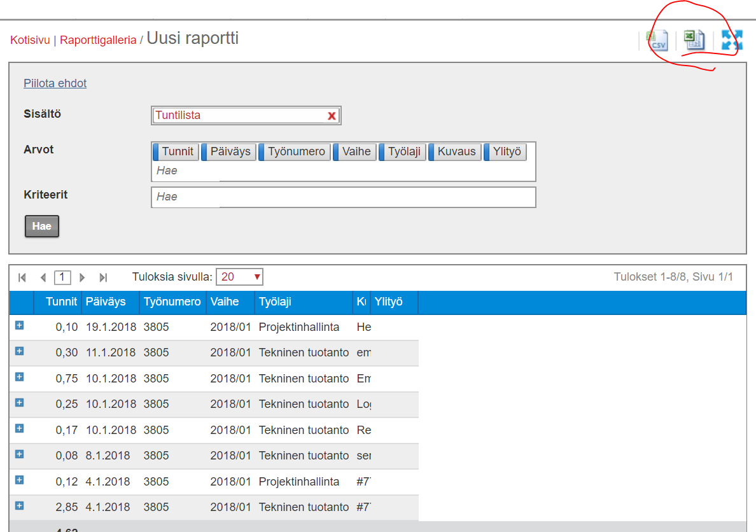Go to first results page
This screenshot has height=532, width=756.
22,277
